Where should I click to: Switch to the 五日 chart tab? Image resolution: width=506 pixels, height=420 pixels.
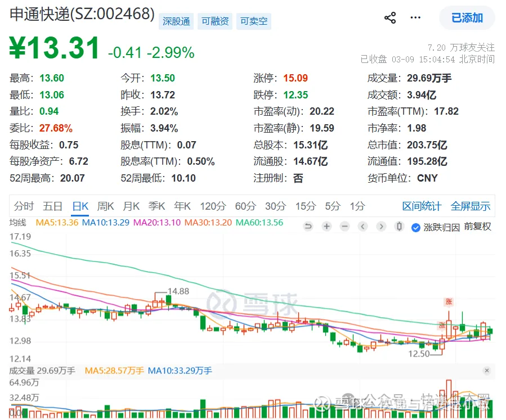click(x=52, y=206)
